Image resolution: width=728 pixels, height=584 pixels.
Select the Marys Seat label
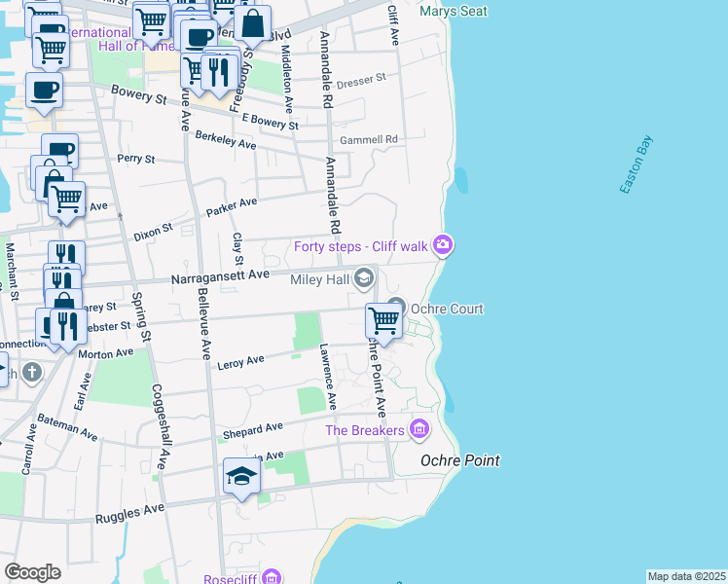[x=454, y=12]
